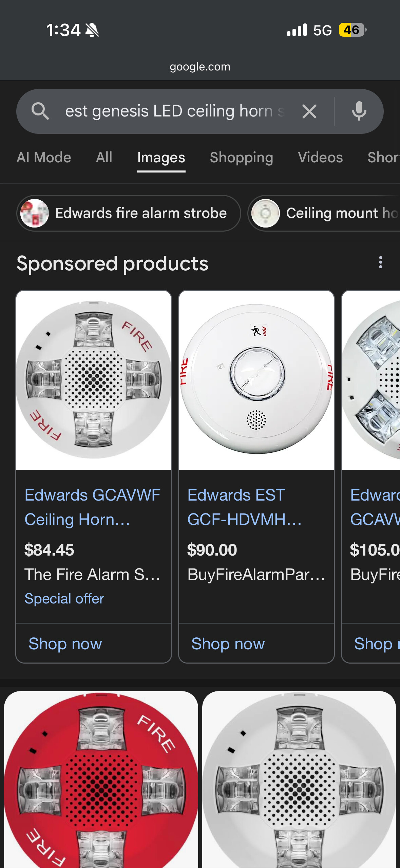Shop now for Edwards EST GCF-HDVMH
Viewport: 400px width, 868px height.
click(x=228, y=644)
